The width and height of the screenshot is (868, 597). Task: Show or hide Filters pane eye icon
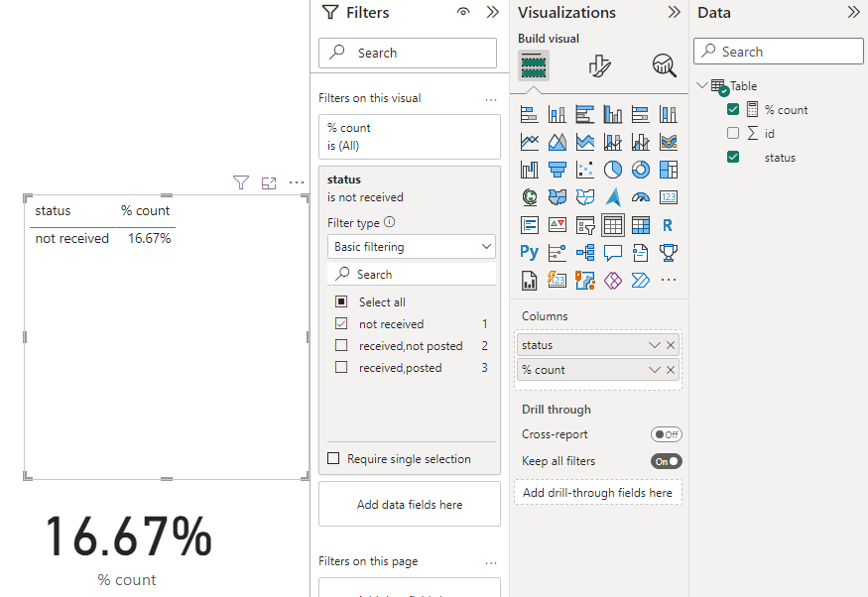point(463,12)
